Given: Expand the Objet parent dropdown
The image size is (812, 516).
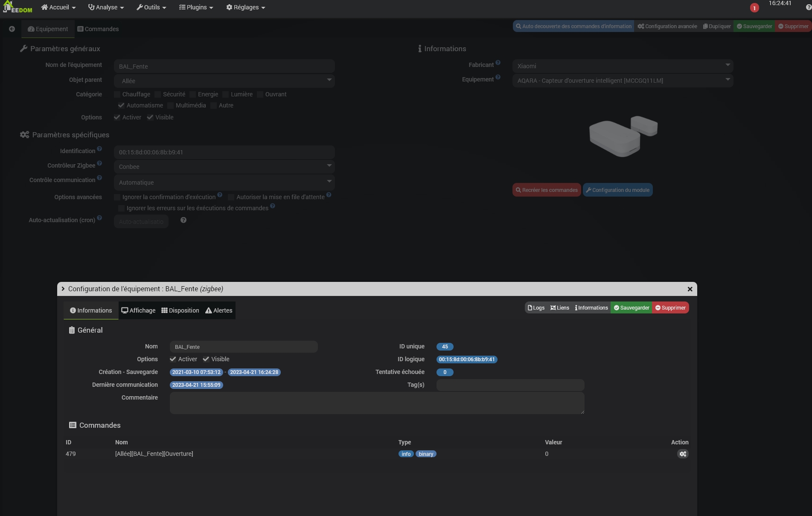Looking at the screenshot, I should click(x=224, y=81).
